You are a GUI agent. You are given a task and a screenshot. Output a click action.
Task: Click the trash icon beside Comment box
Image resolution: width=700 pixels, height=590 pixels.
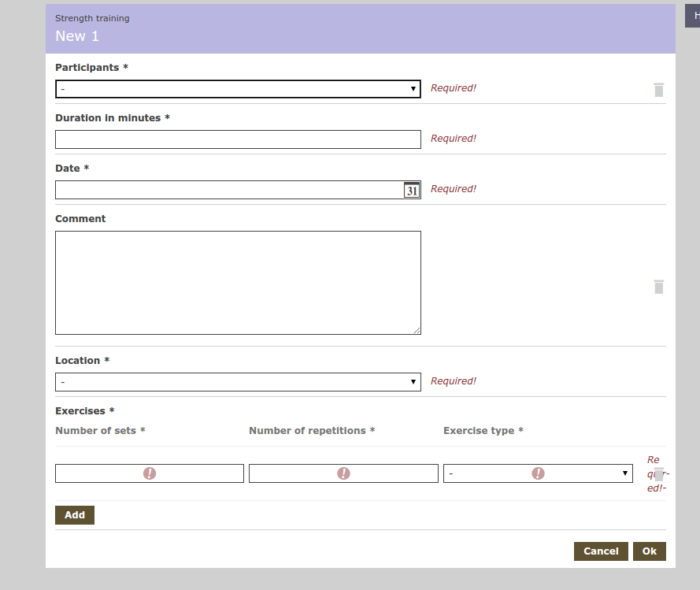tap(659, 287)
